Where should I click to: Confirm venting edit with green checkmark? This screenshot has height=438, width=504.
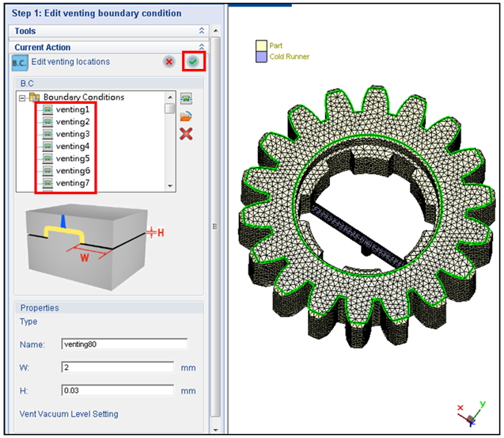pos(193,61)
